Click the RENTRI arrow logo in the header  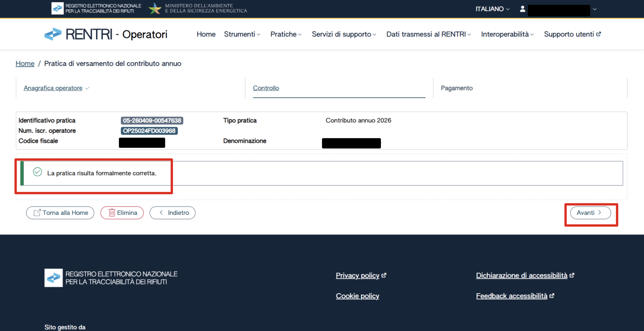pyautogui.click(x=53, y=34)
